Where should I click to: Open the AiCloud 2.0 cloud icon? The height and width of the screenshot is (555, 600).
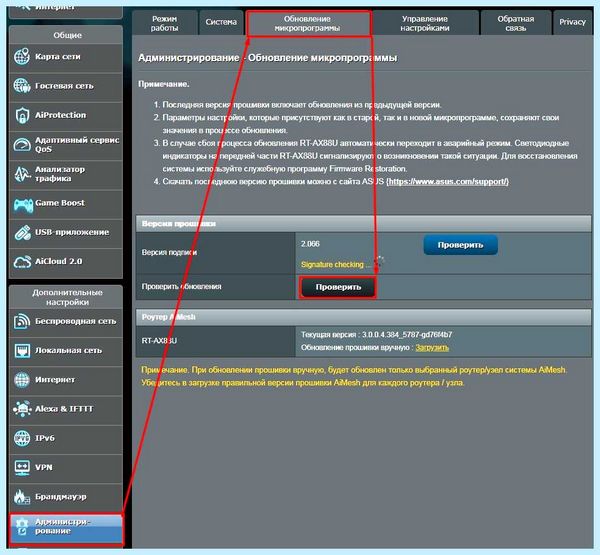point(22,262)
